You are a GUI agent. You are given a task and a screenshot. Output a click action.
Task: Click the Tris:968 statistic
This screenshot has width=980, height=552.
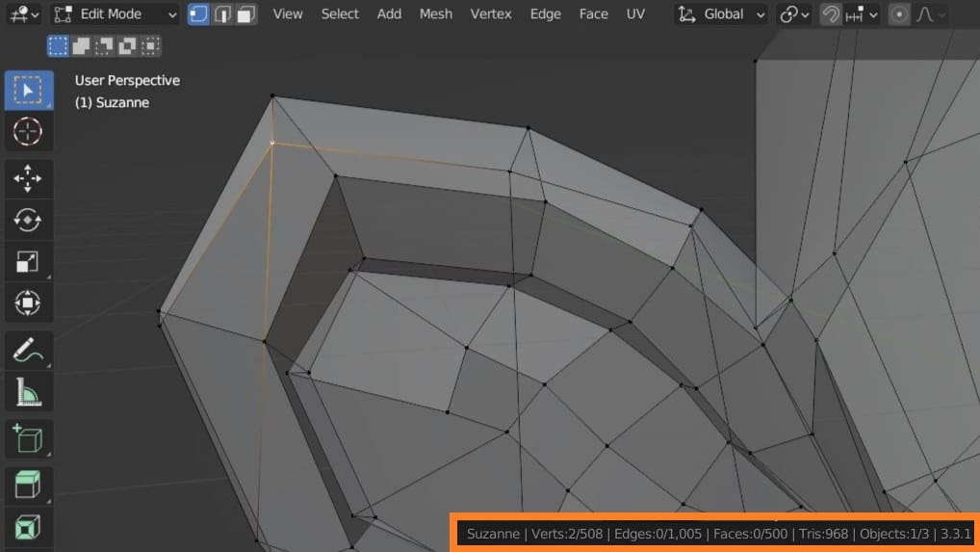[823, 534]
